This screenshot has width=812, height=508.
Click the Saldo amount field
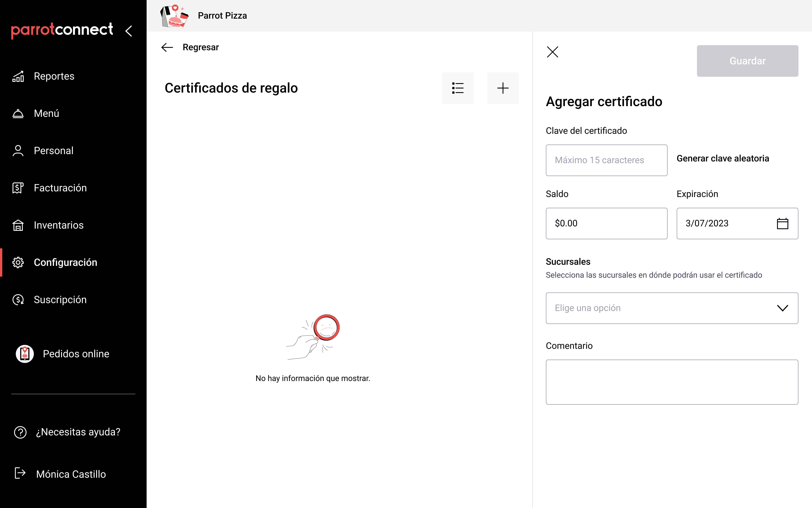click(606, 223)
